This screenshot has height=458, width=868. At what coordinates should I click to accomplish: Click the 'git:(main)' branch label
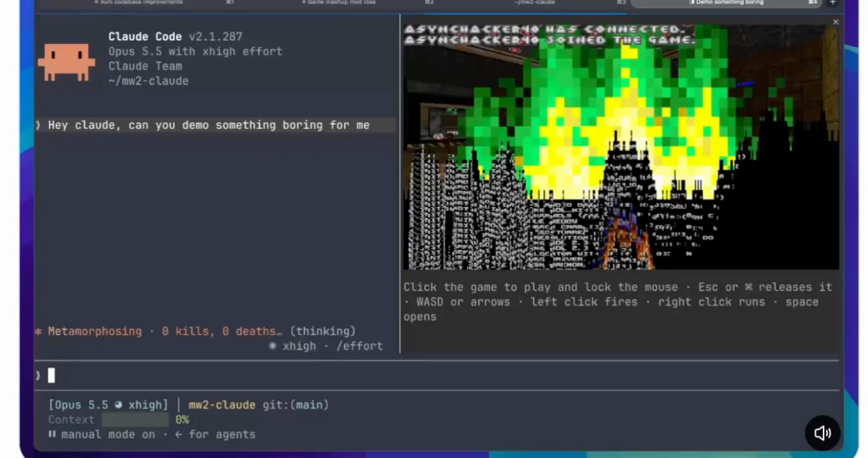(x=296, y=405)
